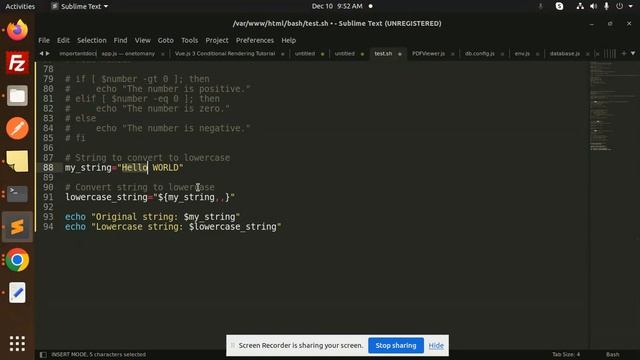Image resolution: width=640 pixels, height=360 pixels.
Task: Open the system menu dropdown arrow
Action: point(631,6)
